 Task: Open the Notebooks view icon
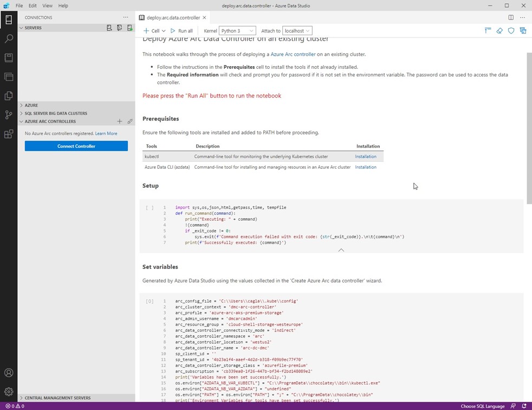[x=9, y=57]
